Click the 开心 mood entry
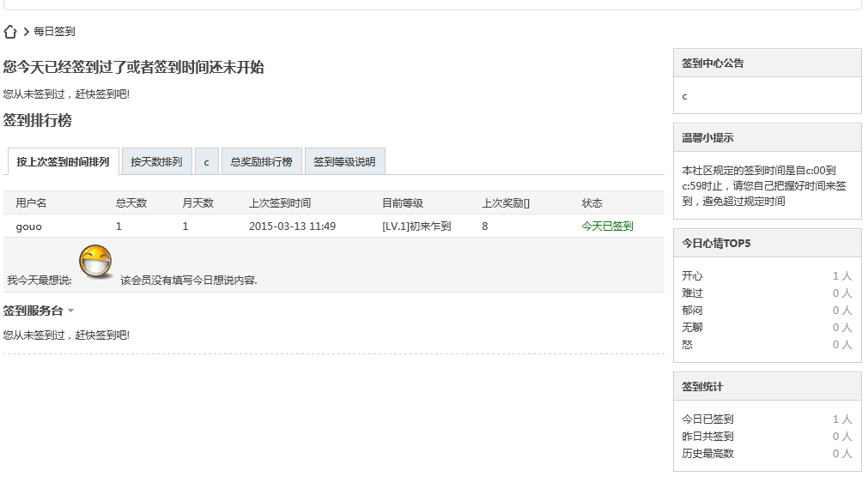Viewport: 868px width, 495px height. tap(692, 275)
